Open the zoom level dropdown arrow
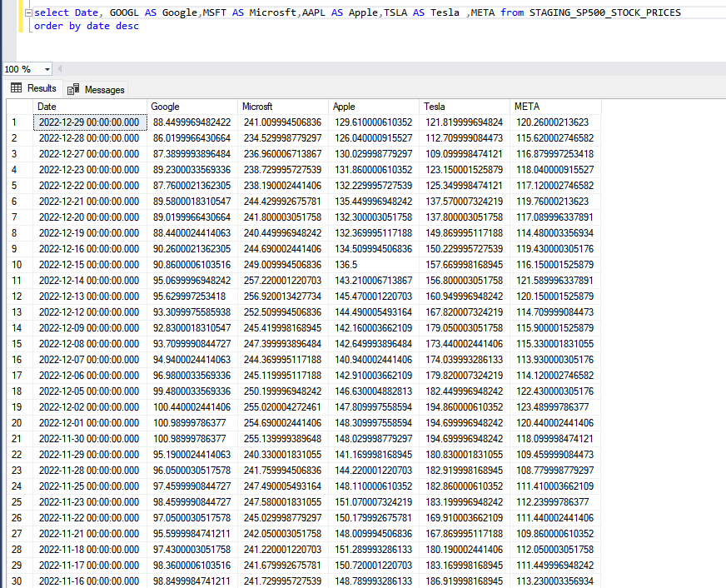The width and height of the screenshot is (726, 588). tap(47, 69)
